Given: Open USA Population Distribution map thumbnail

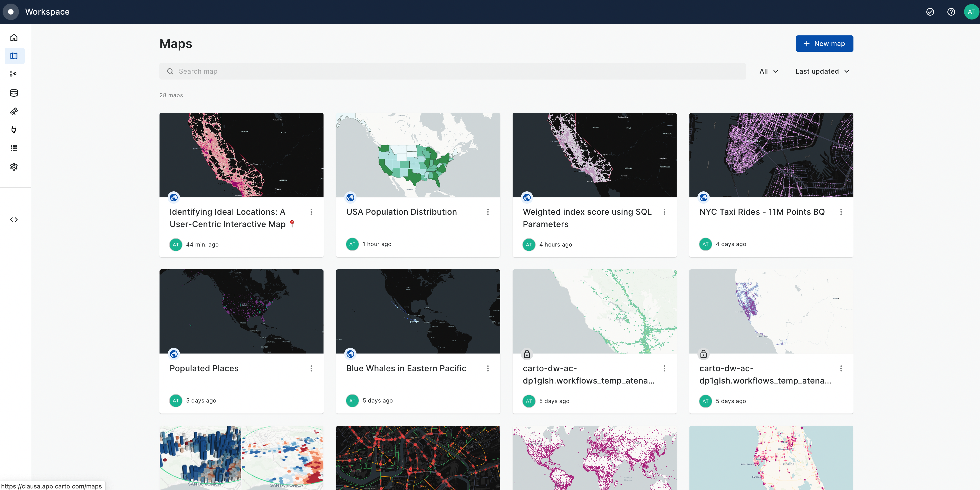Looking at the screenshot, I should (418, 155).
